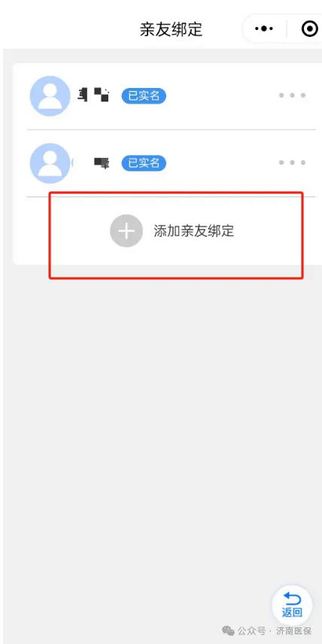
Task: Select the second contact's 已实名 badge
Action: pos(144,163)
